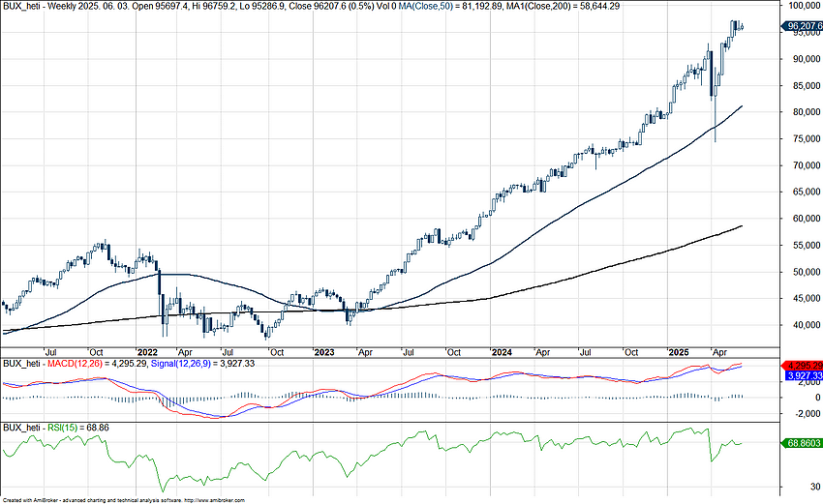Screen dimensions: 823x504
Task: Click the 2022 year marker on time axis
Action: point(147,352)
